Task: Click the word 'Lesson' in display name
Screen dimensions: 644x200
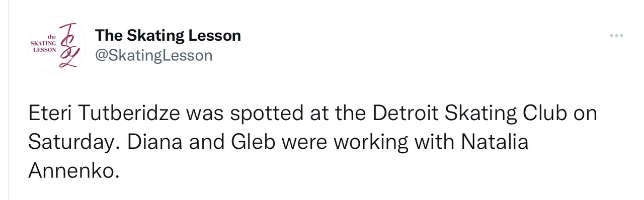Action: click(x=216, y=35)
